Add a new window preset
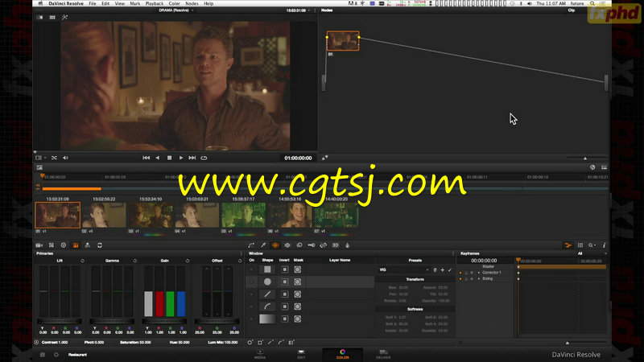Image resolution: width=644 pixels, height=362 pixels. [x=442, y=269]
